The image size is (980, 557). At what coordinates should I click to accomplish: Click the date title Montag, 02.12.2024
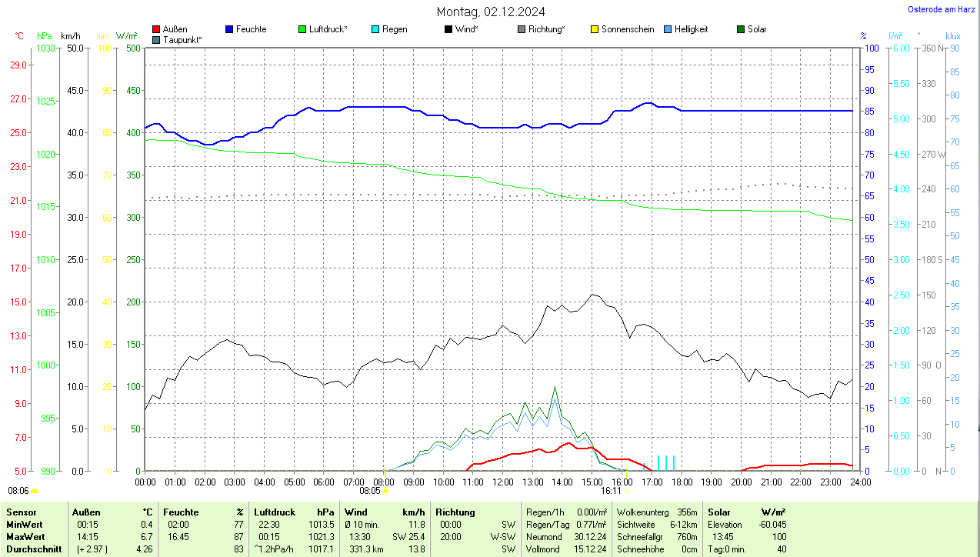tap(491, 12)
